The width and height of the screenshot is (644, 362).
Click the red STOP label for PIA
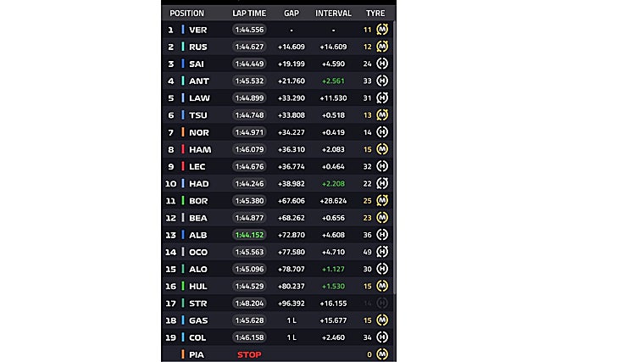pyautogui.click(x=249, y=354)
